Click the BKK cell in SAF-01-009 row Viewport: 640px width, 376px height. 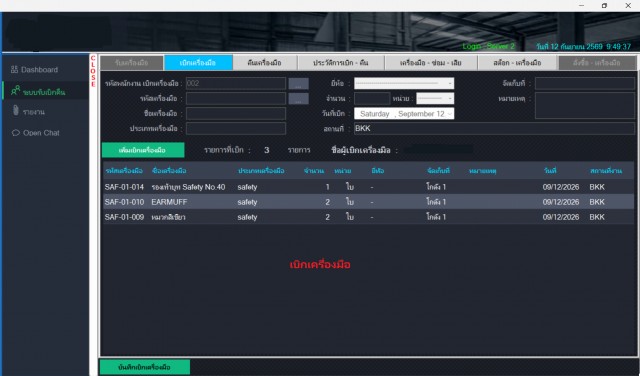click(597, 217)
